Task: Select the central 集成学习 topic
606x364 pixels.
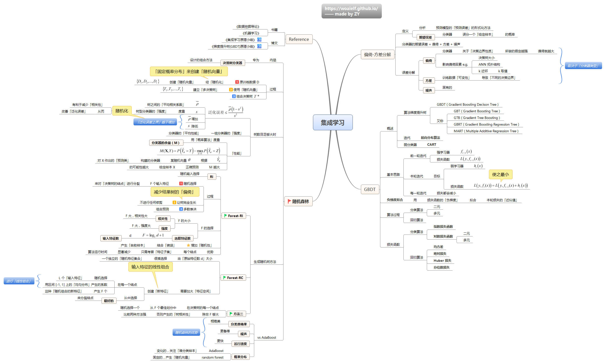Action: pos(332,122)
